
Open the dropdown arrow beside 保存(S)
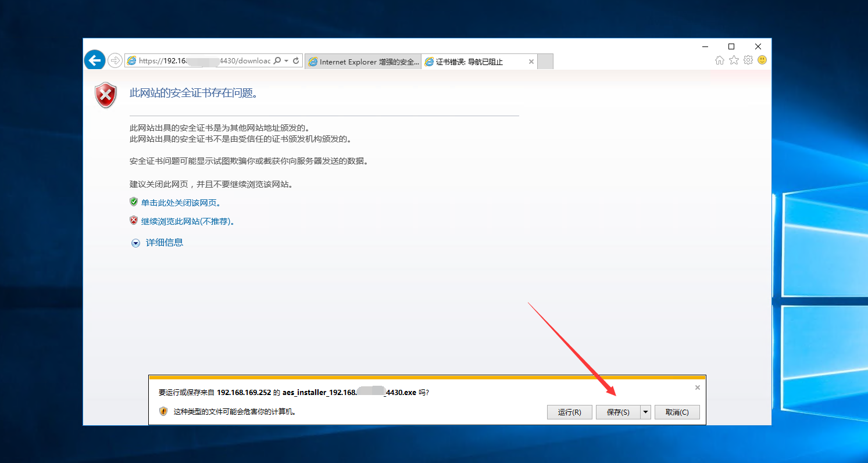coord(645,412)
